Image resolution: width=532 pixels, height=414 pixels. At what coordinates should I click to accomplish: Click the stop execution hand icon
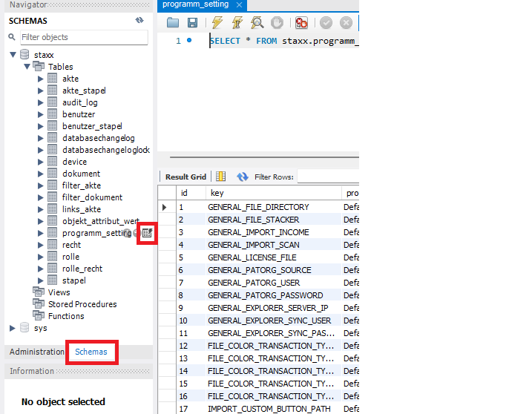click(x=276, y=23)
